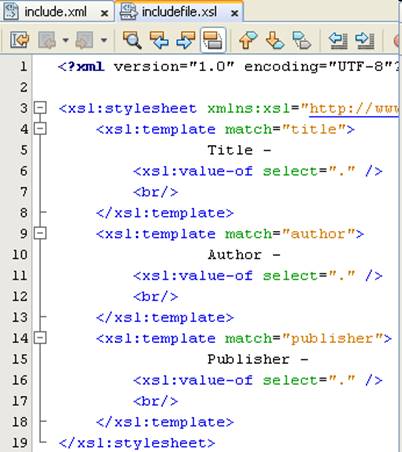Click xsl:value-of on line 6
Screen dimensions: 402x452
tap(198, 171)
